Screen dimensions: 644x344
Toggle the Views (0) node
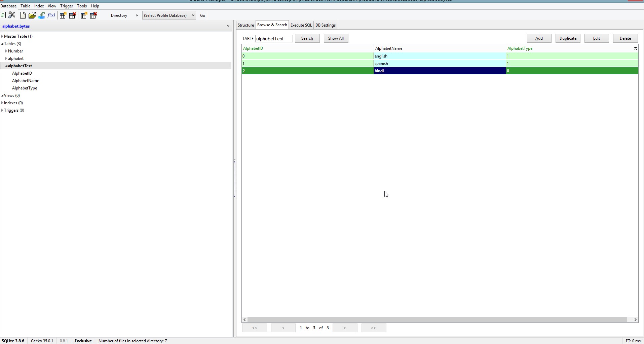point(2,95)
